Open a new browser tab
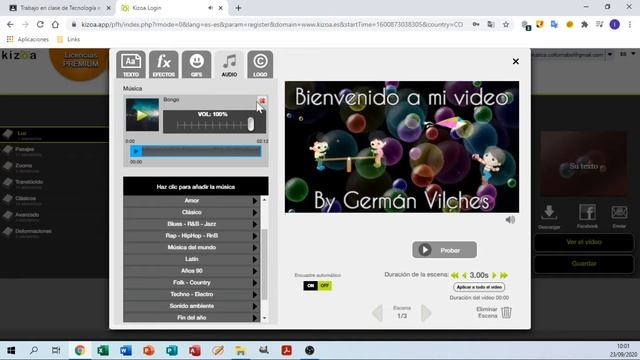640x360 pixels. coord(238,8)
